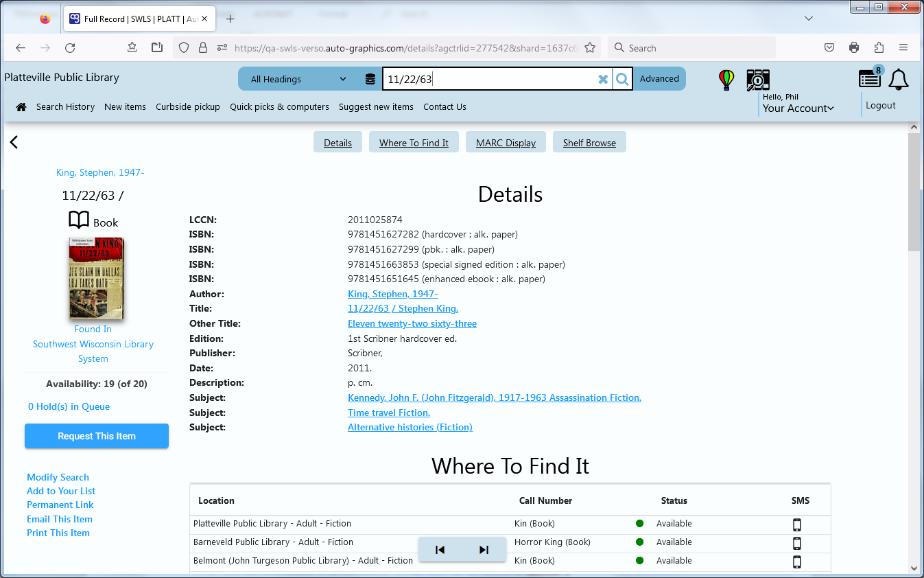
Task: Clear the search box with X icon
Action: tap(603, 79)
